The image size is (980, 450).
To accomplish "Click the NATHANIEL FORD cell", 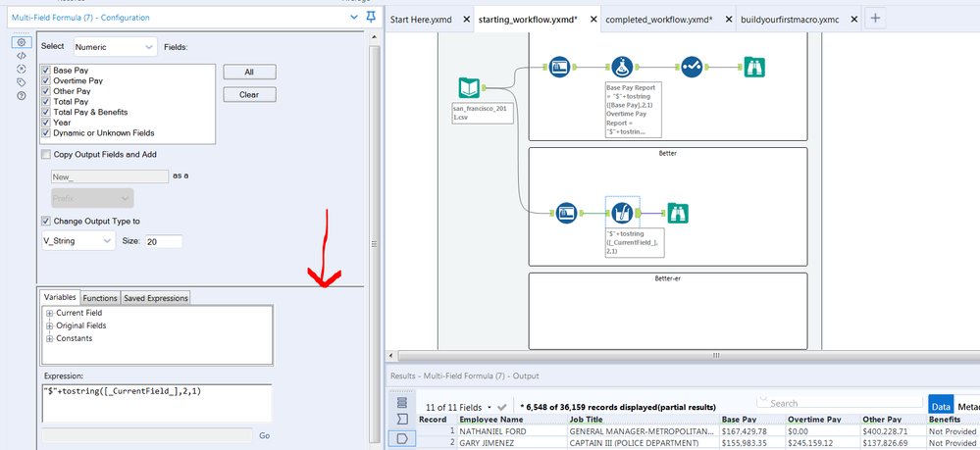I will pos(511,431).
